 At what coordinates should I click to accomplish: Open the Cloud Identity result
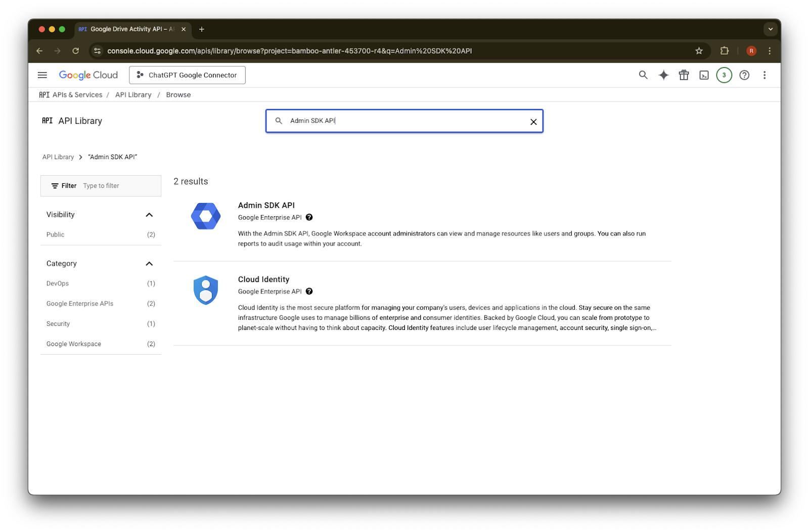264,280
